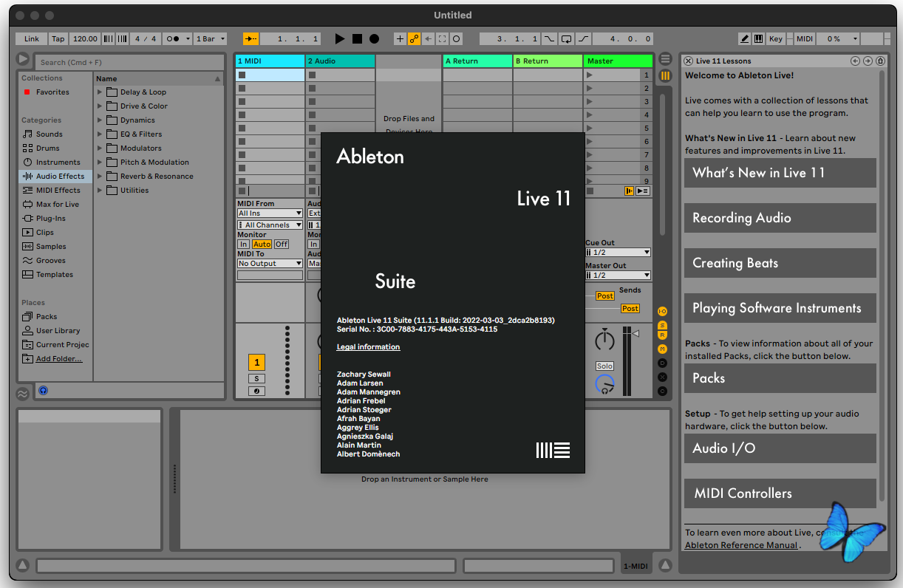Select Drums category in browser
The width and height of the screenshot is (903, 588).
tap(47, 148)
